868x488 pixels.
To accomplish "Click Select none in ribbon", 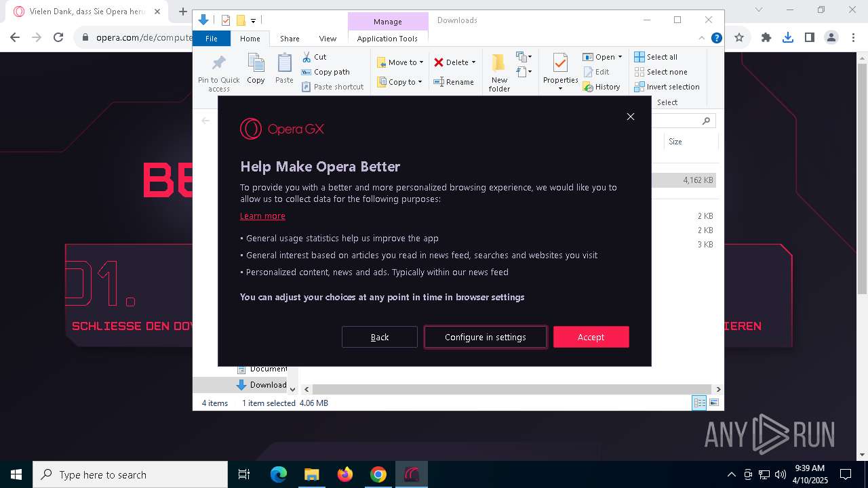I will [x=660, y=72].
